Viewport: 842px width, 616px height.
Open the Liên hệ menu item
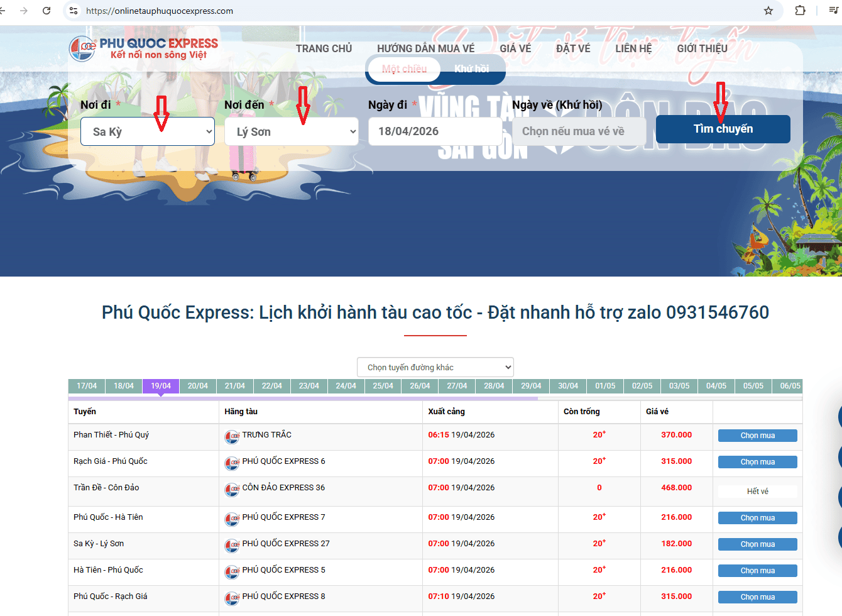(633, 48)
